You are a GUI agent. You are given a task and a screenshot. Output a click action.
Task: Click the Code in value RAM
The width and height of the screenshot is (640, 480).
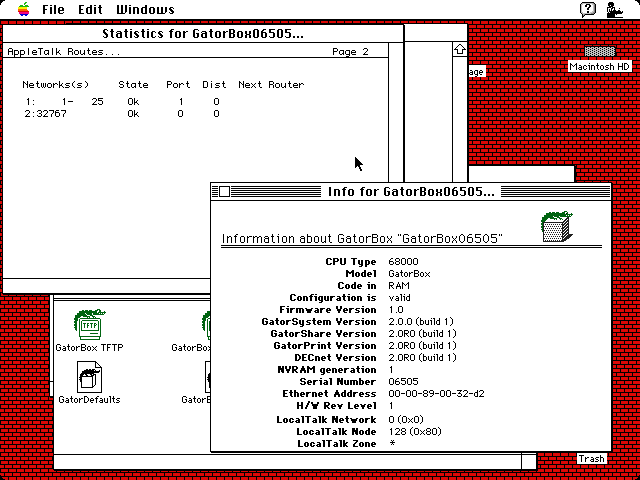pos(399,286)
